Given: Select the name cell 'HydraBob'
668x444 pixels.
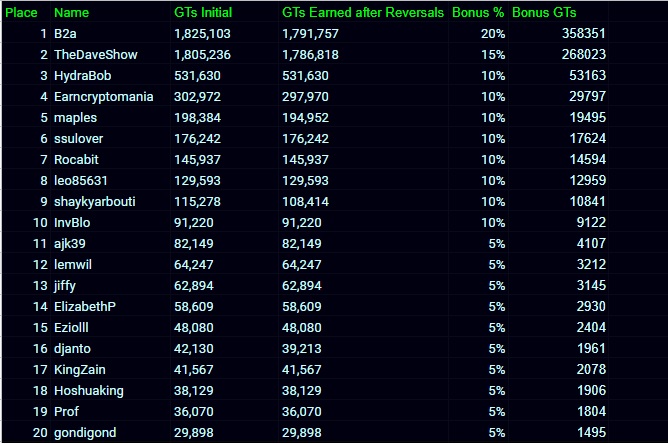Looking at the screenshot, I should [x=83, y=75].
